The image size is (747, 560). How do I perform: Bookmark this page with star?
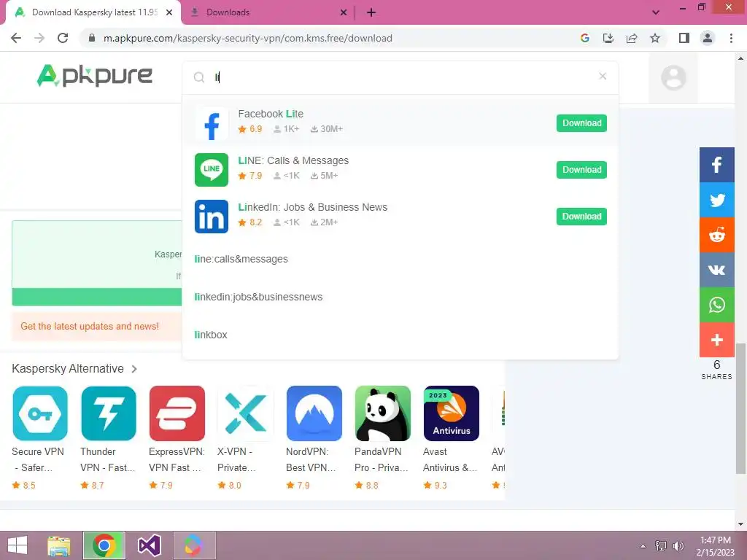tap(655, 38)
